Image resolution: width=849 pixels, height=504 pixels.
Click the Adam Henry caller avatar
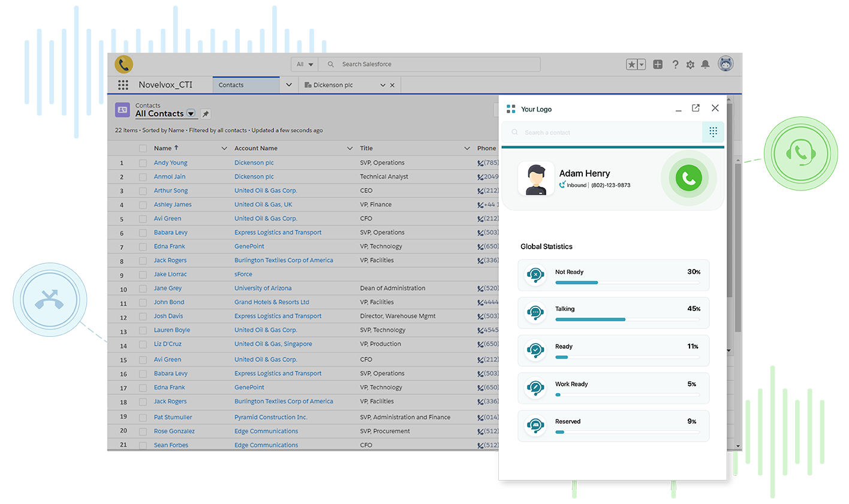(536, 179)
